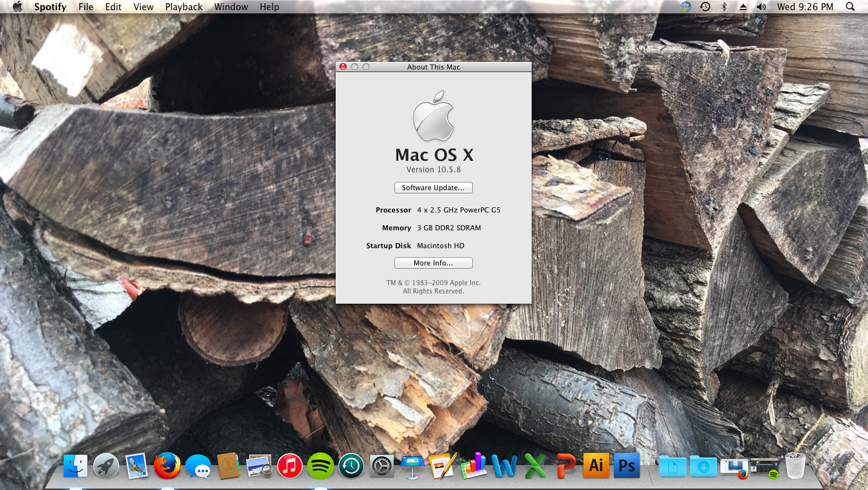868x490 pixels.
Task: Open the iTunes music icon
Action: tap(290, 466)
